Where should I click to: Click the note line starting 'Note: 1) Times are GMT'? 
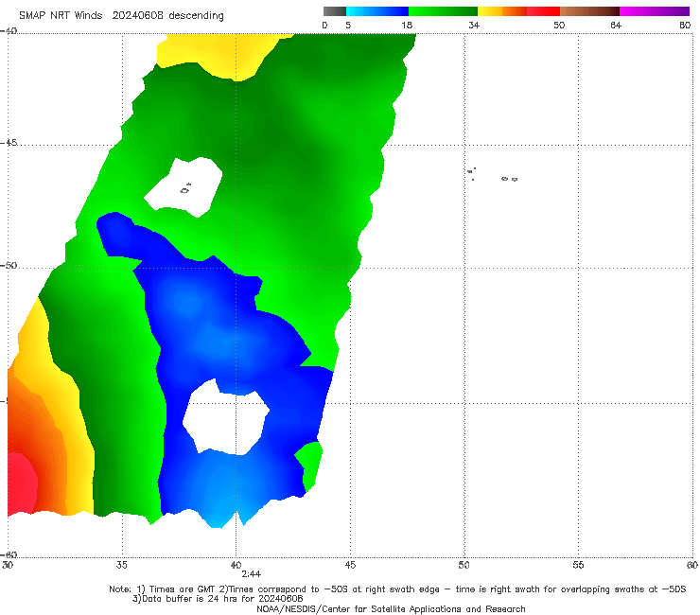pyautogui.click(x=397, y=589)
